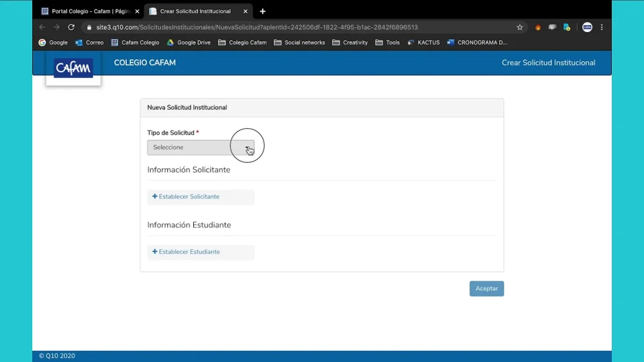The image size is (644, 362).
Task: Click the address bar URL
Action: pyautogui.click(x=257, y=27)
